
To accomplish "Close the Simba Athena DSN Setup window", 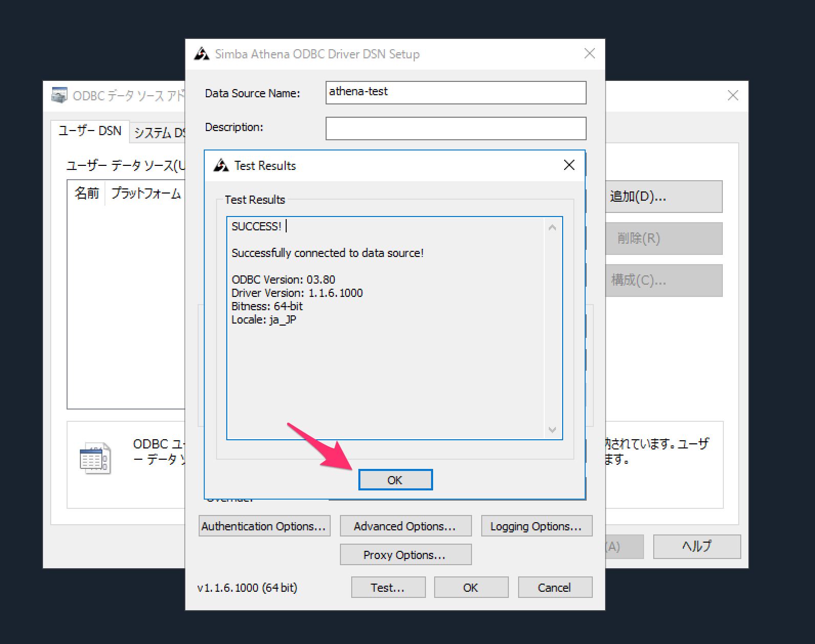I will 590,53.
